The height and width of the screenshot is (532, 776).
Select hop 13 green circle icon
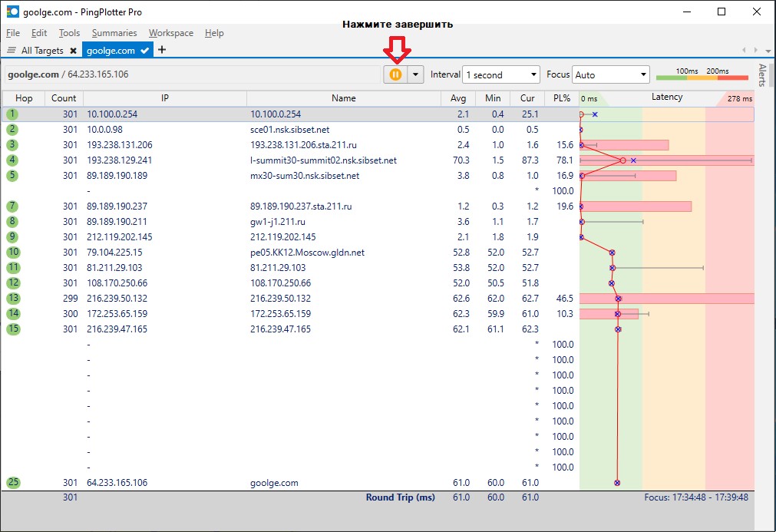coord(13,299)
